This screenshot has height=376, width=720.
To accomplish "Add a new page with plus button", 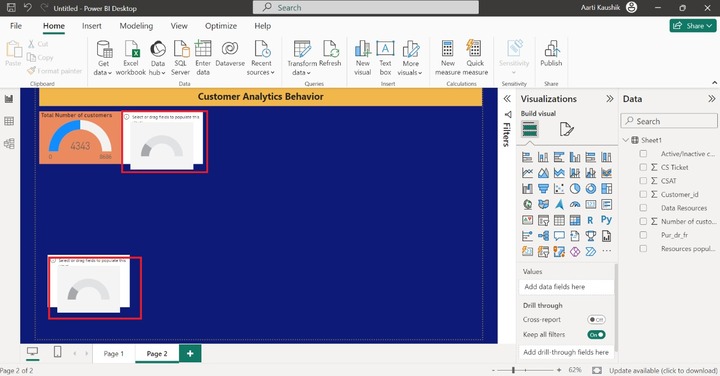I will (190, 354).
